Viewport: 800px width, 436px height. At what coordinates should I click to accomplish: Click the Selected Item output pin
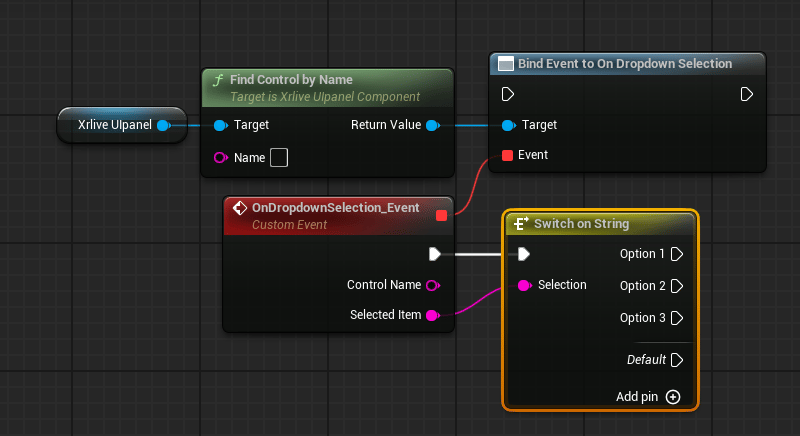433,316
